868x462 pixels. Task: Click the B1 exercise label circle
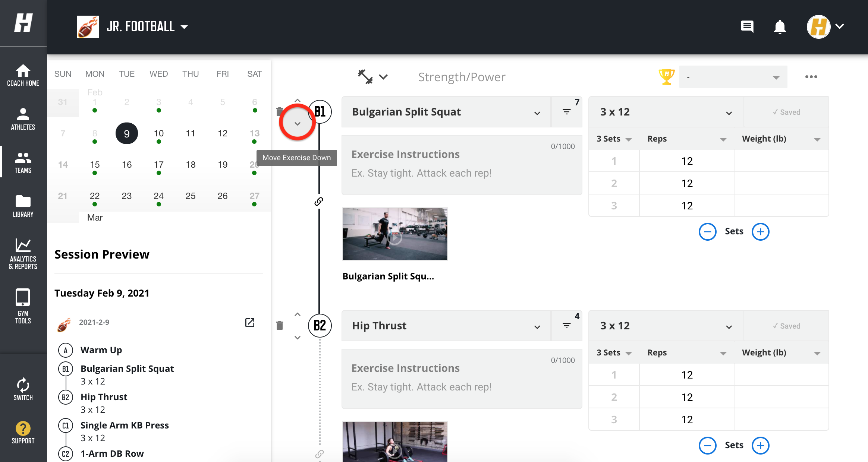(x=320, y=112)
